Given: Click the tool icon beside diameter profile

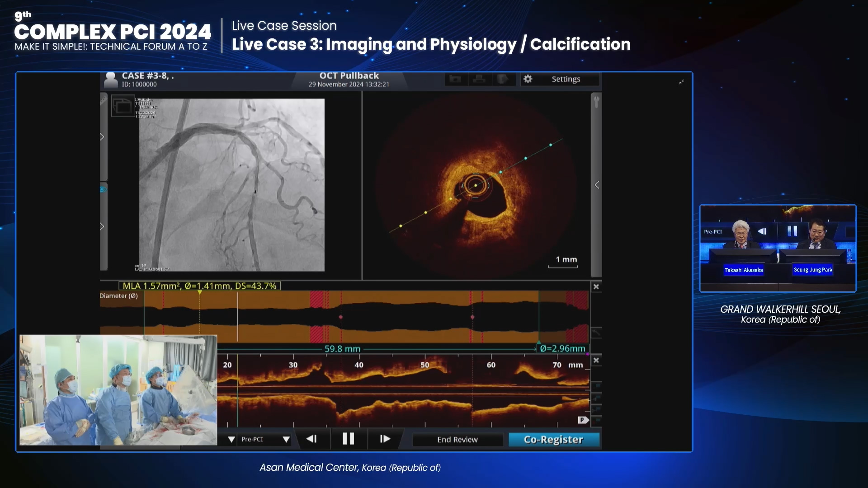Looking at the screenshot, I should coord(596,333).
